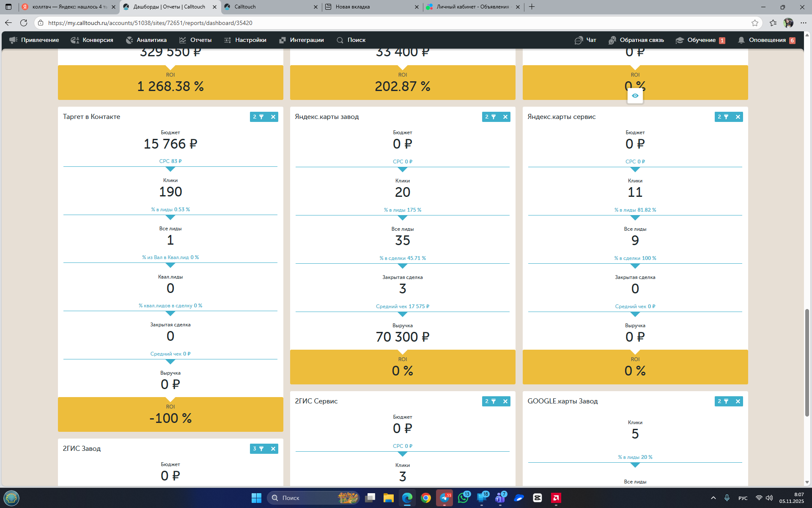Open Google Chrome from the taskbar

coord(426,498)
